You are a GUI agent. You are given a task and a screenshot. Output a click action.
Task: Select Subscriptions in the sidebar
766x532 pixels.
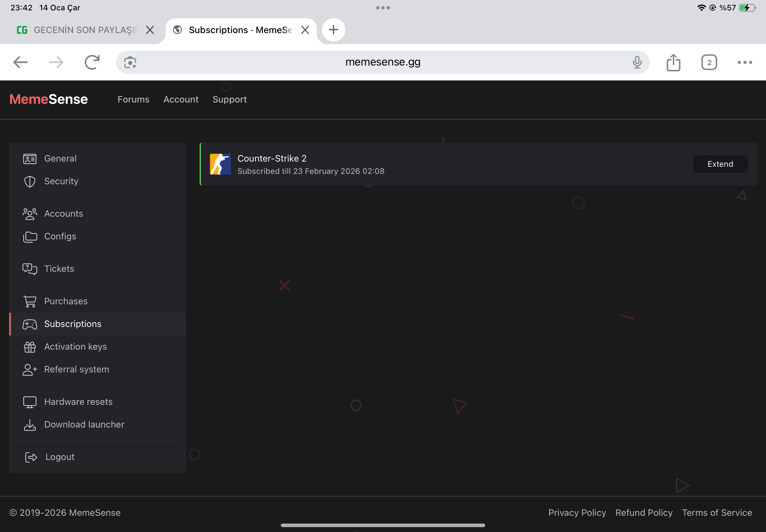pos(97,324)
